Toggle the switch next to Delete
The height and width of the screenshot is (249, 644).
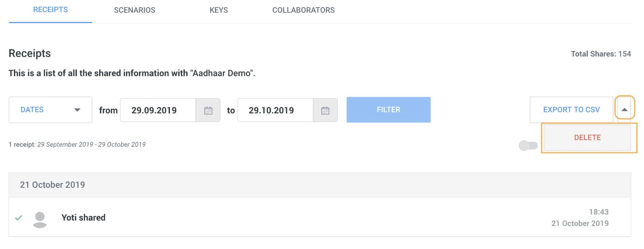[528, 146]
